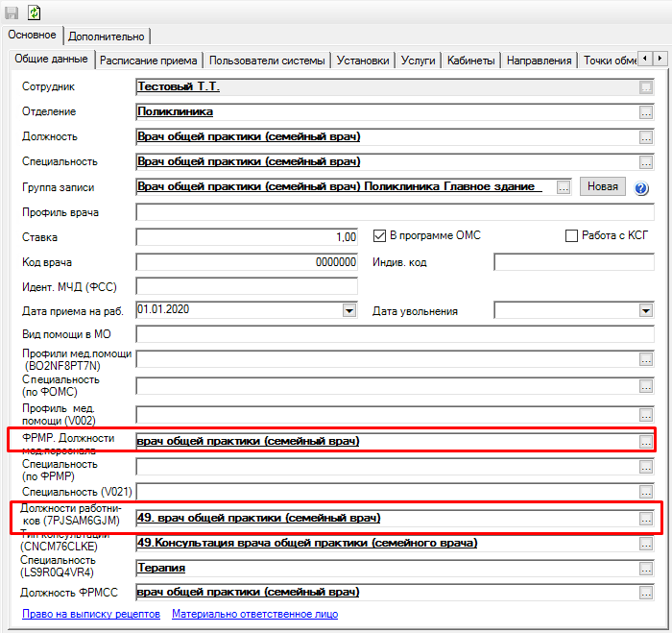Click the Ставка input field with 1,00

coord(247,236)
